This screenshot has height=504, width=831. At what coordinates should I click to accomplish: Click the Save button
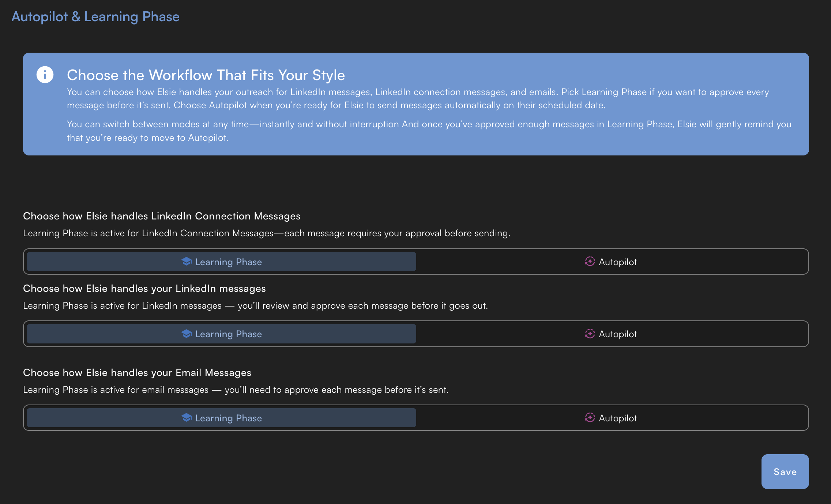click(x=785, y=472)
